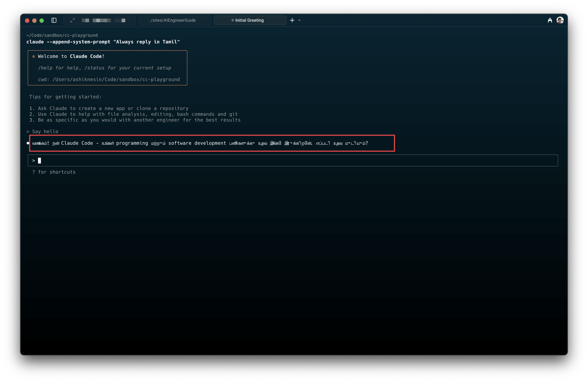Switch to the ../sites/AIEngineerGuide tab

point(175,20)
